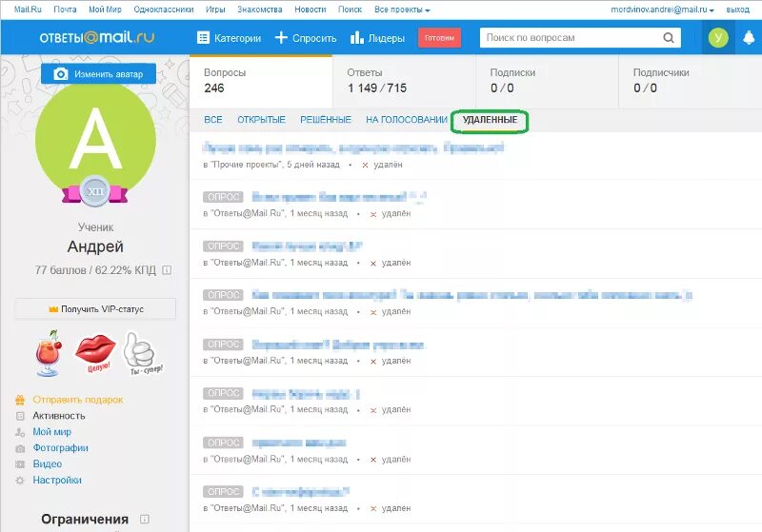Viewport: 762px width, 532px height.
Task: Click '77 баллов / 62.22% КПД' text
Action: (x=95, y=270)
